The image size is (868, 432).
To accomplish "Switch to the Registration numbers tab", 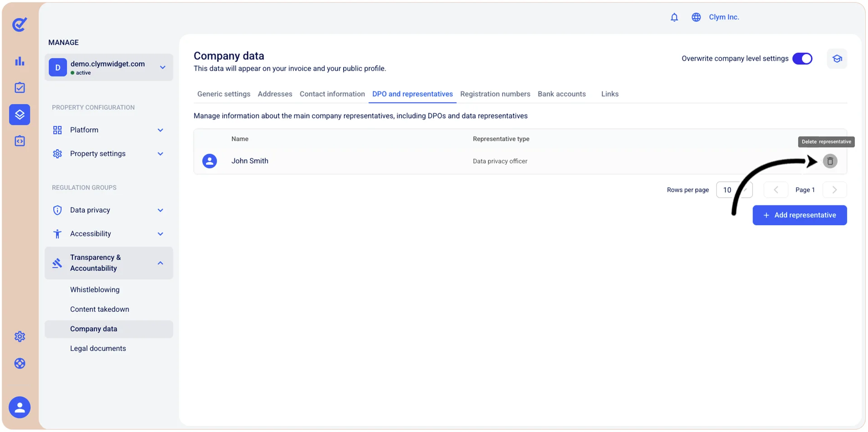I will (495, 94).
